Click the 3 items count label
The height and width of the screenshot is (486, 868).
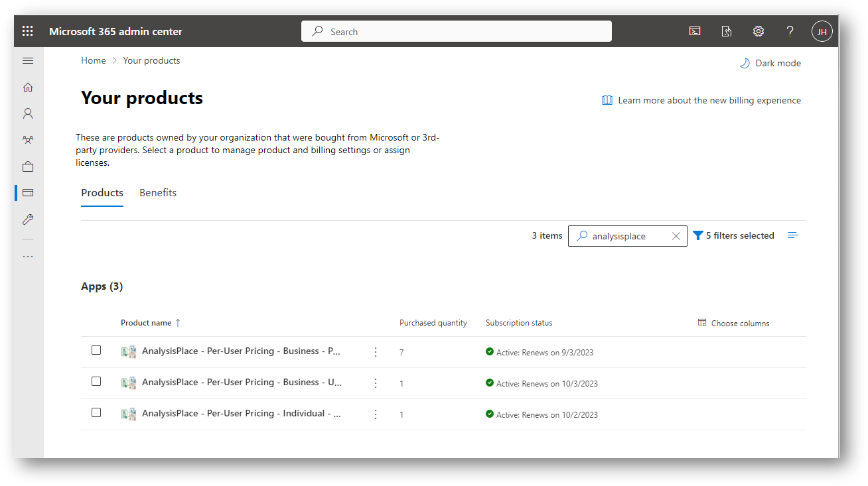click(547, 235)
